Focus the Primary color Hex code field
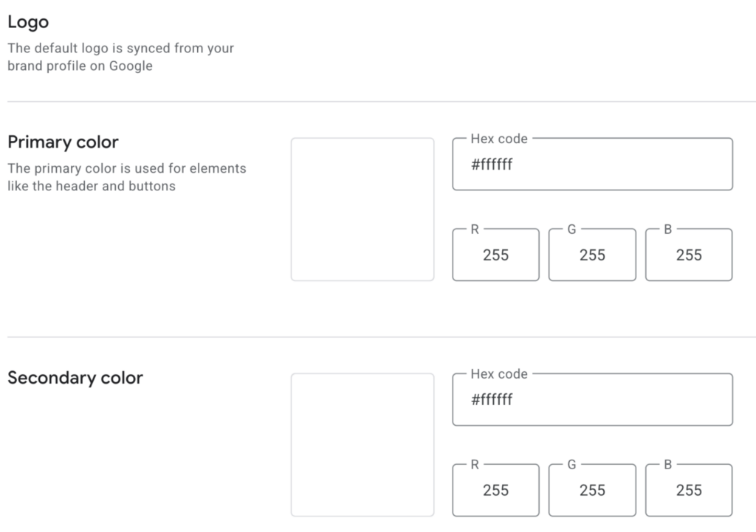 (x=592, y=165)
